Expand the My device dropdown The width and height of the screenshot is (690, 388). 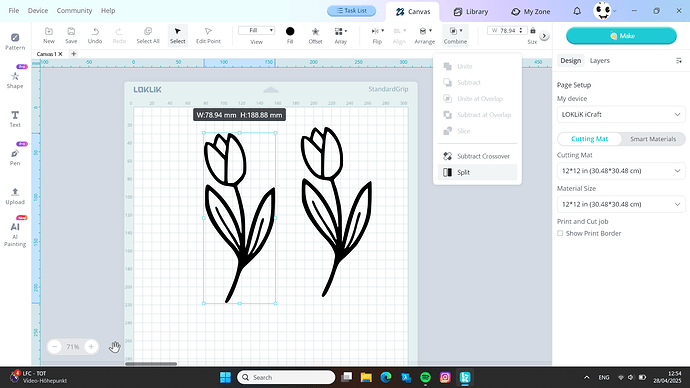coord(621,114)
